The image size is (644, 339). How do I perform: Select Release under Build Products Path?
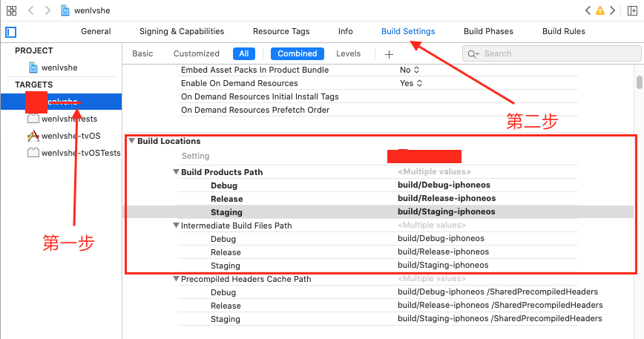[x=227, y=199]
